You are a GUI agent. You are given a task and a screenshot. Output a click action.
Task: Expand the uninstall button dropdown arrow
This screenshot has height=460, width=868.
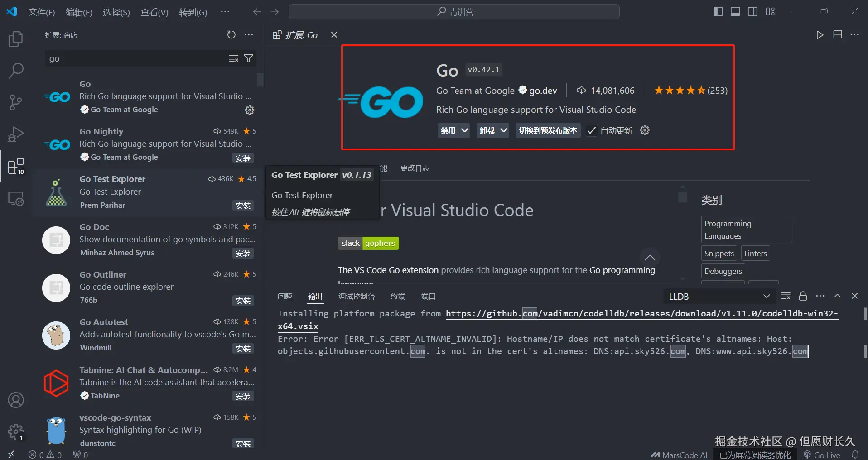pos(504,130)
